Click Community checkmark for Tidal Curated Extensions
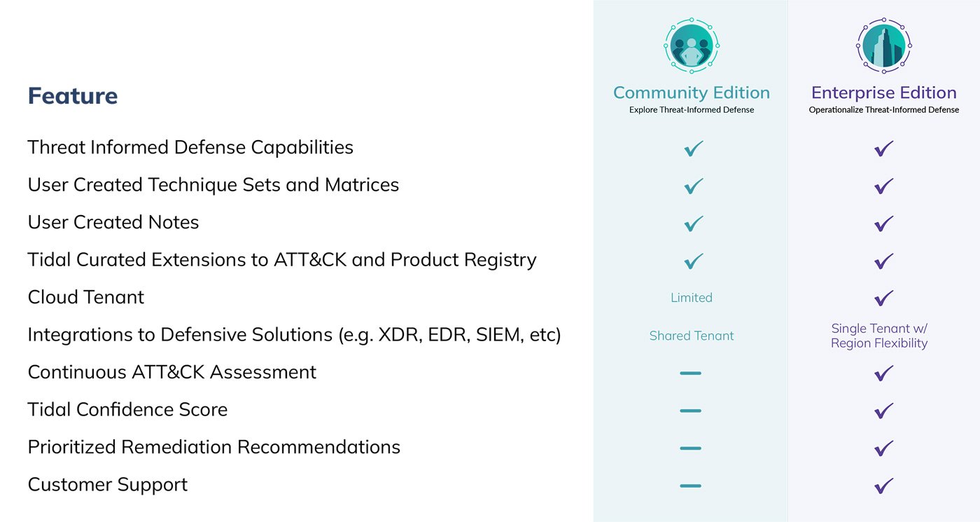This screenshot has width=980, height=522. coord(693,261)
